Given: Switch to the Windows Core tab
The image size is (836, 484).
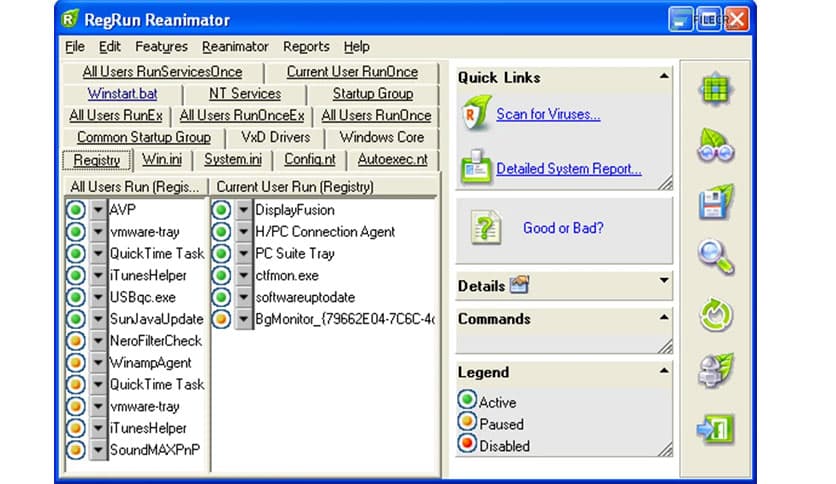Looking at the screenshot, I should tap(382, 138).
